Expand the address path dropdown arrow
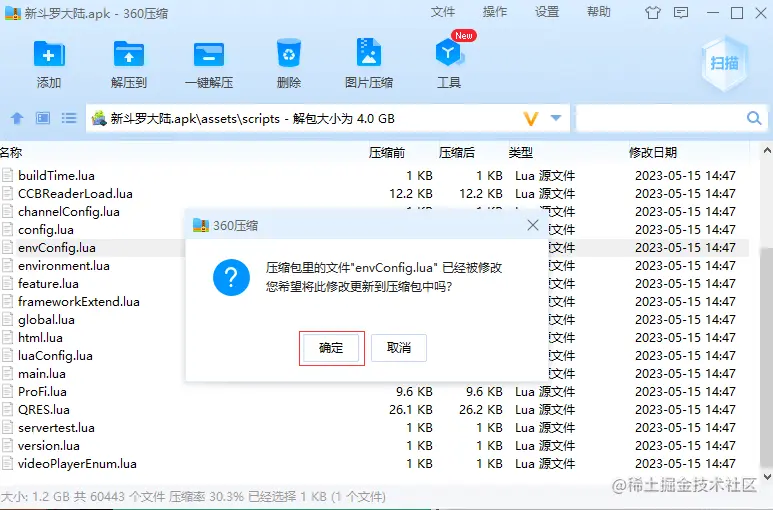The width and height of the screenshot is (773, 510). pos(556,118)
